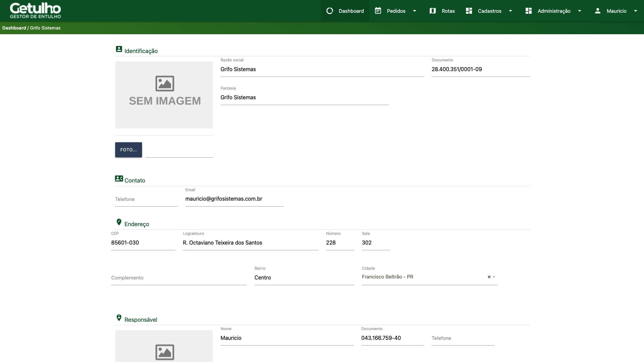Open the Dashboard menu item
Screen dimensions: 644x362
point(345,11)
